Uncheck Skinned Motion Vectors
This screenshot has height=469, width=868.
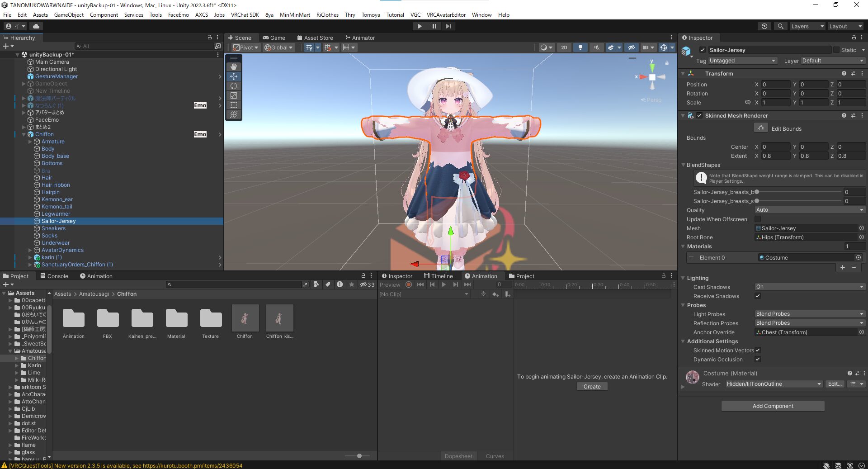point(758,350)
